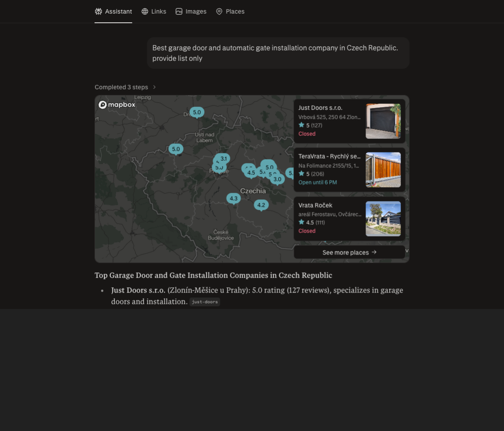This screenshot has height=431, width=504.
Task: Click the Mapbox logo on map
Action: (x=117, y=105)
